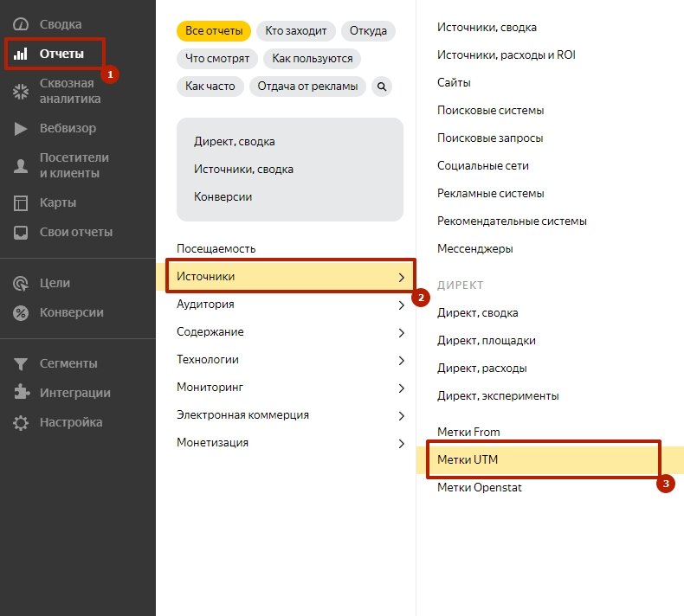Open the Директ, расходы report

(x=482, y=369)
